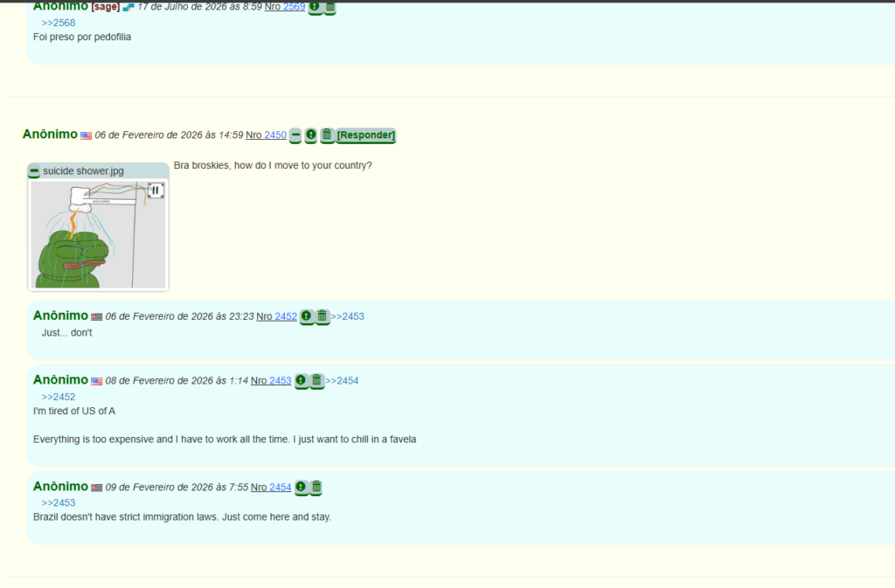The image size is (895, 588).
Task: Click the Nro link beside 2454
Action: pos(259,487)
